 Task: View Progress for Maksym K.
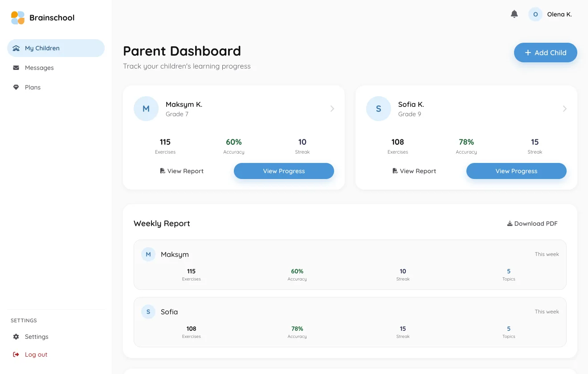[284, 171]
